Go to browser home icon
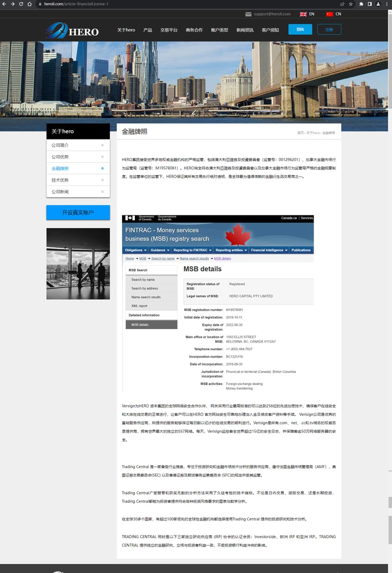This screenshot has height=573, width=392. point(29,4)
